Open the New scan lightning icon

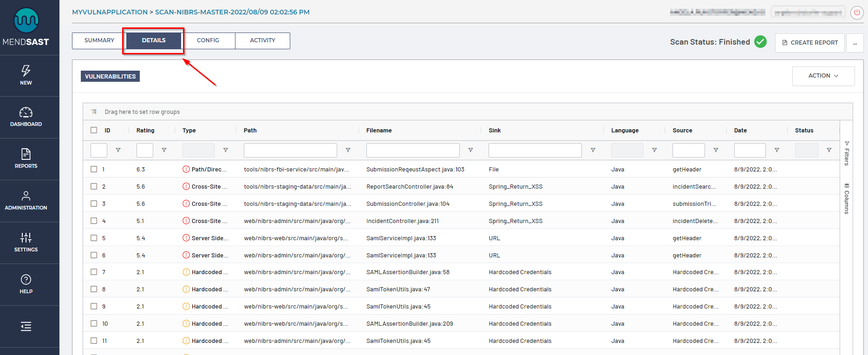(26, 71)
